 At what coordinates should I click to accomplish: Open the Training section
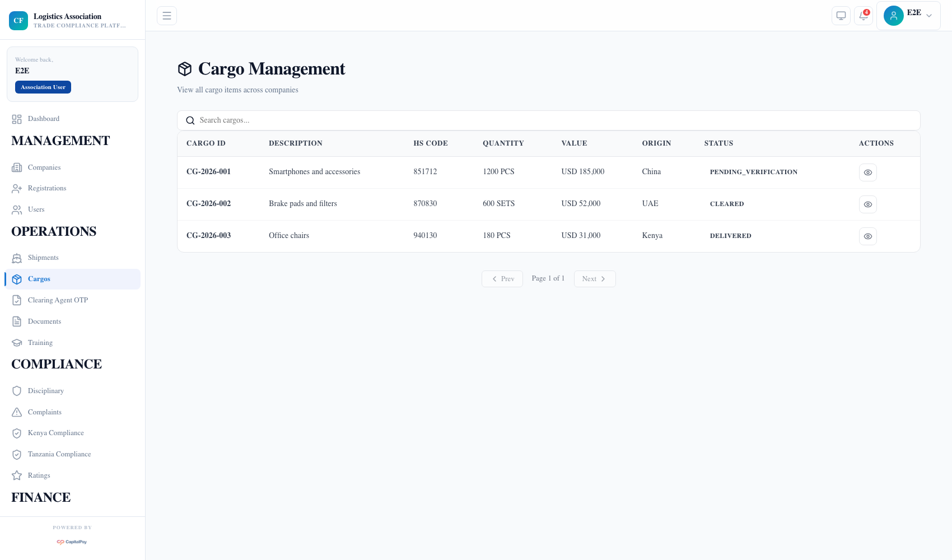point(40,342)
